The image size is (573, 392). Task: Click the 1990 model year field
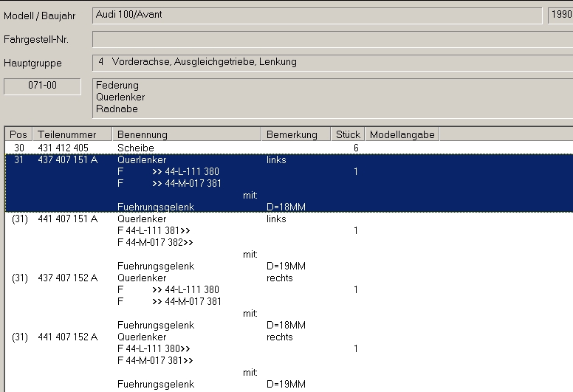tap(560, 16)
